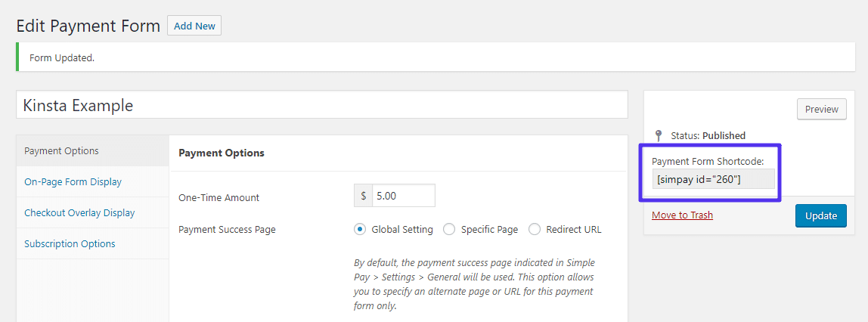The image size is (868, 322).
Task: Click the status pin icon
Action: (659, 135)
